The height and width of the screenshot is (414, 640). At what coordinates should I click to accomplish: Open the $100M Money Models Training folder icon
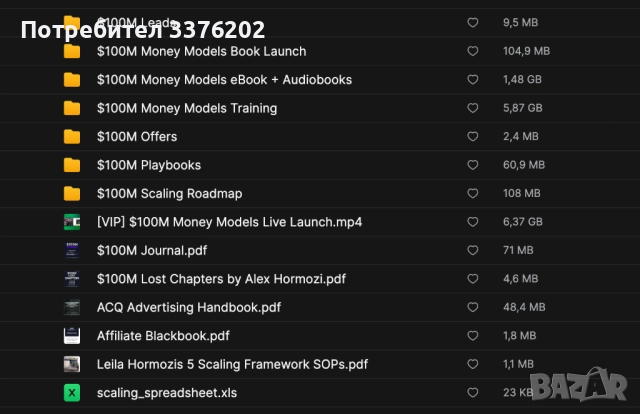click(72, 108)
